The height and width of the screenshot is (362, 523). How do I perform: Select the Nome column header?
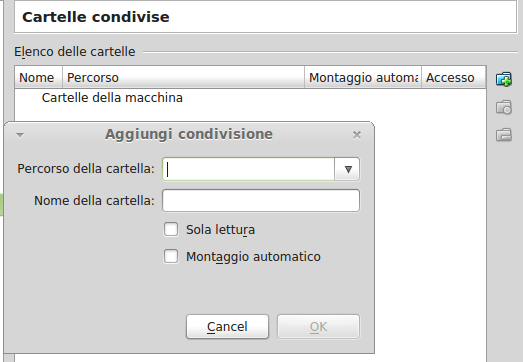(39, 77)
